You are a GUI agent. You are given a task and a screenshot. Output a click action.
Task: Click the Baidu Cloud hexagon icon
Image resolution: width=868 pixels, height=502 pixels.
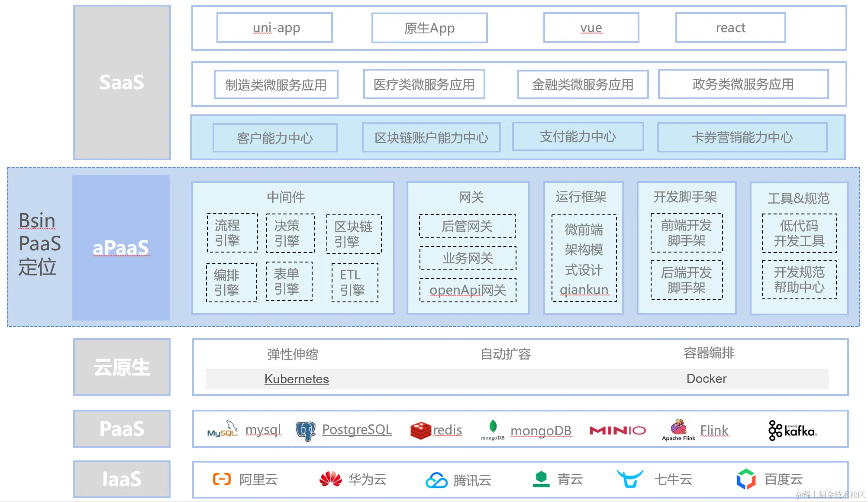745,479
